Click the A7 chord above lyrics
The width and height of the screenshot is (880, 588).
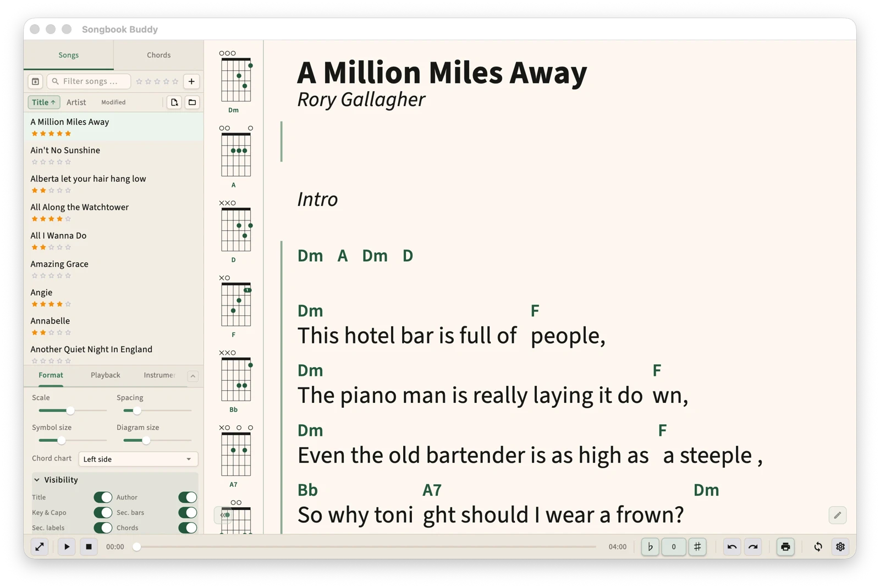pyautogui.click(x=432, y=490)
